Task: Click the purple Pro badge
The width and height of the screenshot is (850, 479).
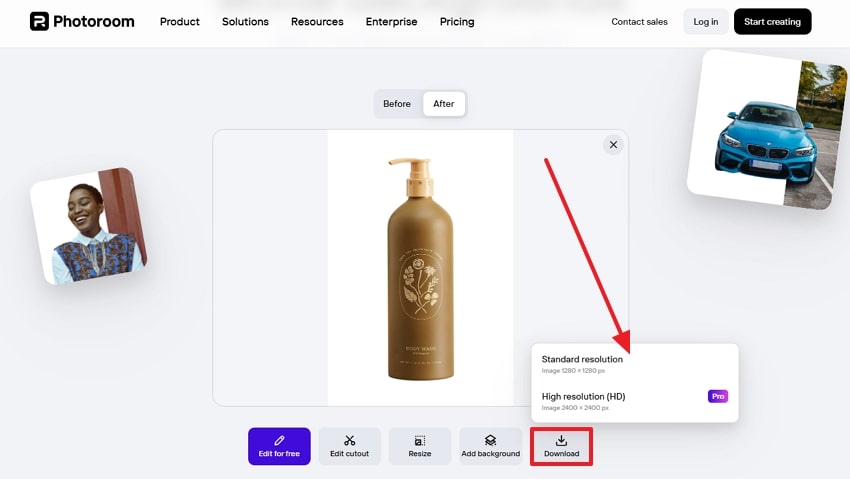Action: [718, 396]
